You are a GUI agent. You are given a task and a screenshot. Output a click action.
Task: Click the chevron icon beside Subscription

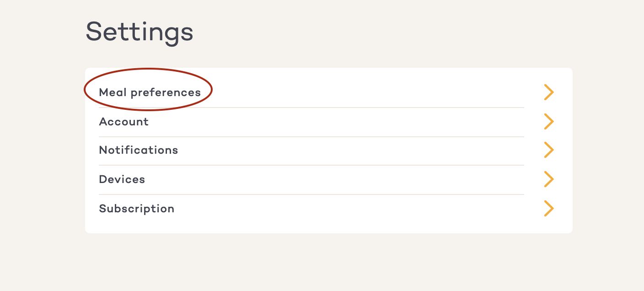click(x=548, y=209)
